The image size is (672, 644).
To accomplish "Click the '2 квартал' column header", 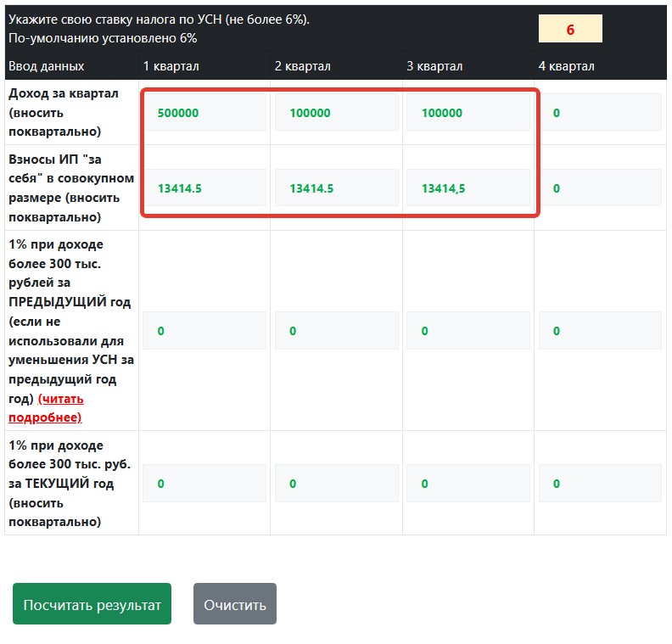I will click(x=303, y=66).
